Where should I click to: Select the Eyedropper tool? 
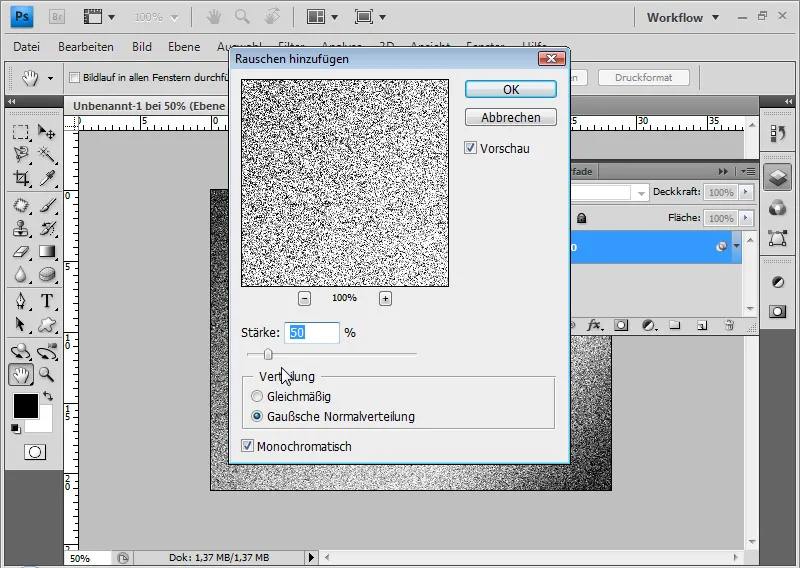pyautogui.click(x=46, y=178)
